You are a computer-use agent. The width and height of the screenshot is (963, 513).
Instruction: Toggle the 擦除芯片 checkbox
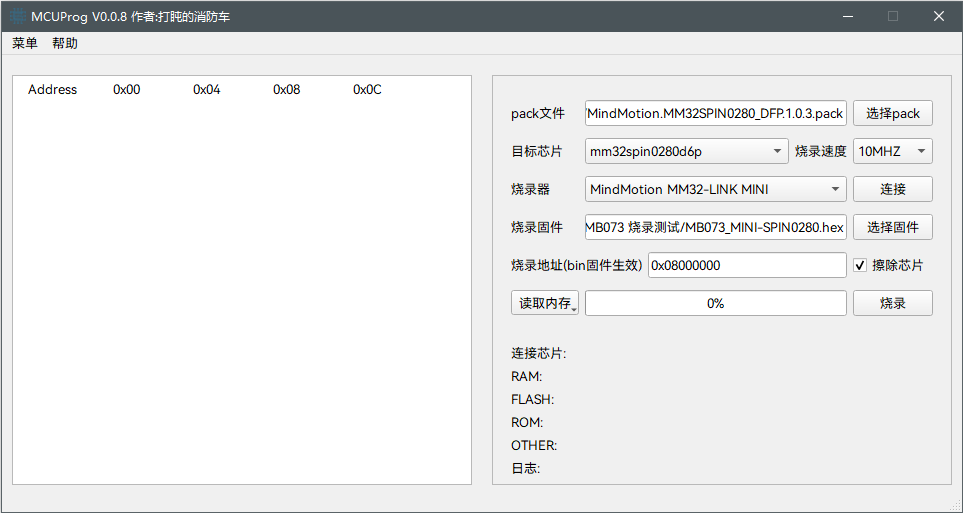point(860,265)
